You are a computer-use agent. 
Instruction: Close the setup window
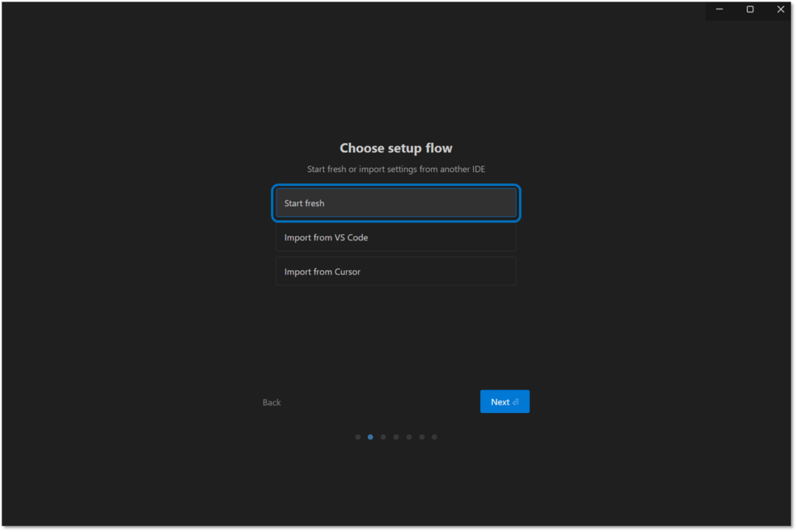781,9
